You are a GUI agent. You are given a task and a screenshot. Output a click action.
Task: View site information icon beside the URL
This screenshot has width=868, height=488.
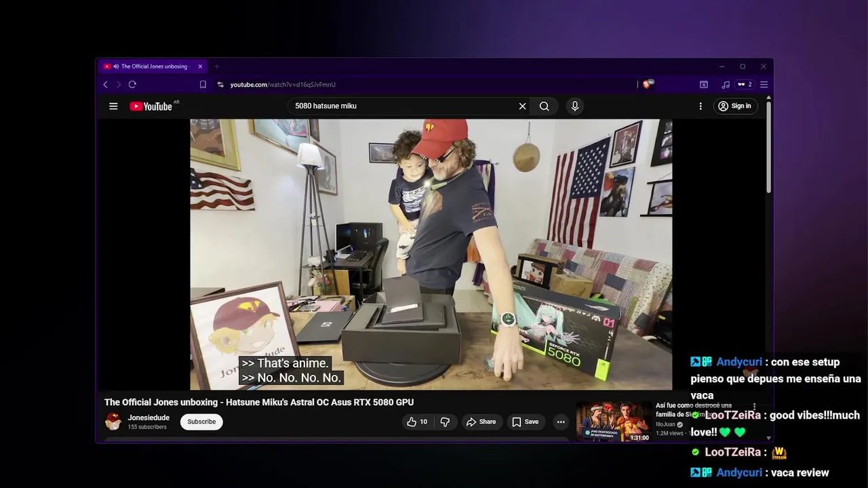click(220, 85)
